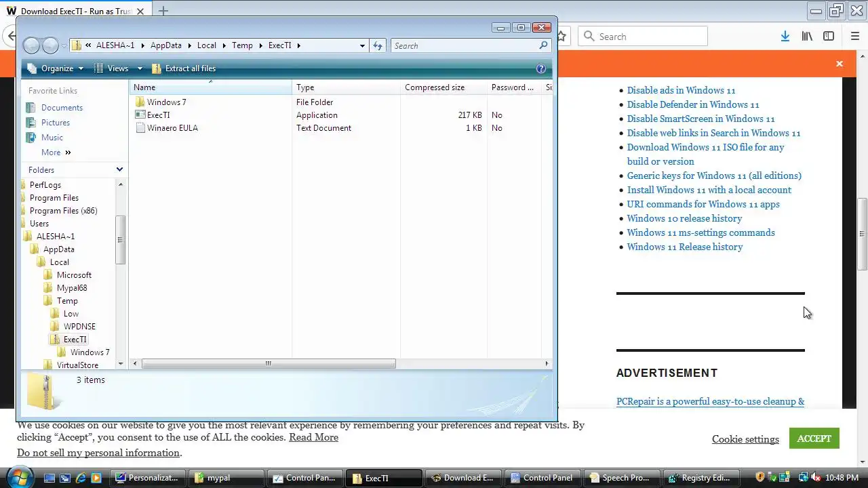Sort by Compressed size column header
This screenshot has height=488, width=868.
pyautogui.click(x=443, y=87)
